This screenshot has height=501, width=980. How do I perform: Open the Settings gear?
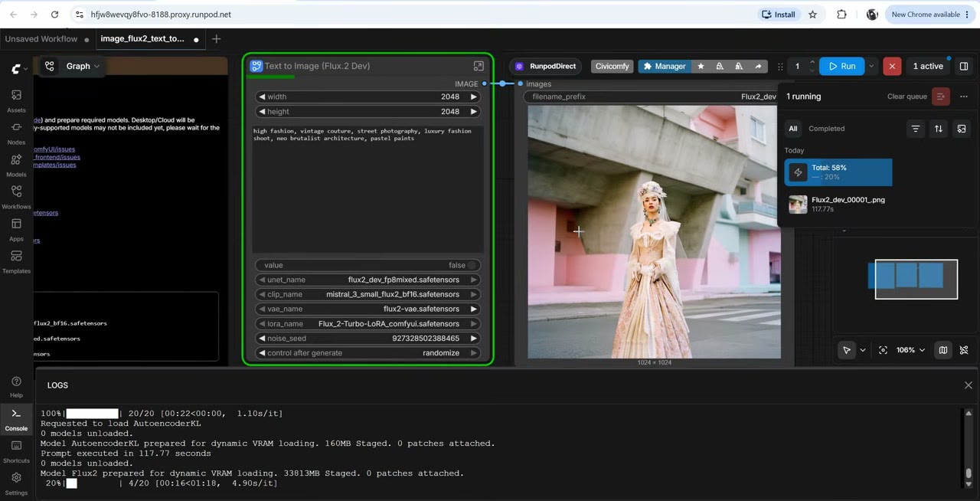point(16,483)
